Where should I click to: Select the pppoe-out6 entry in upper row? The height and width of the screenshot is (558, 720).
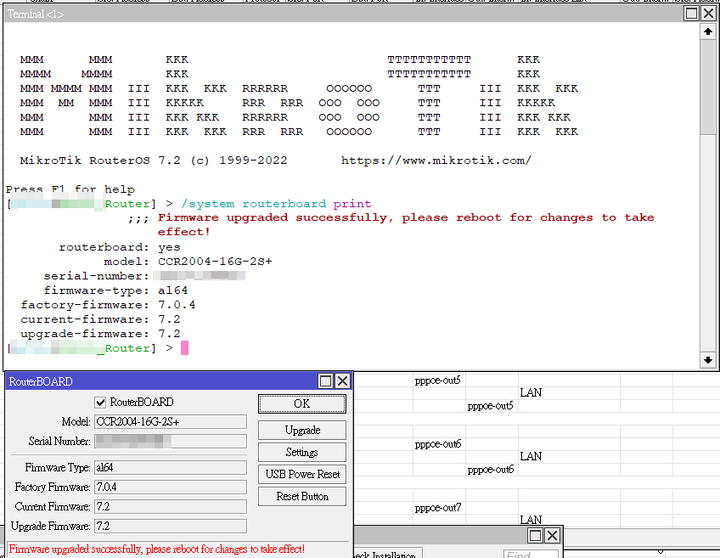pyautogui.click(x=438, y=444)
